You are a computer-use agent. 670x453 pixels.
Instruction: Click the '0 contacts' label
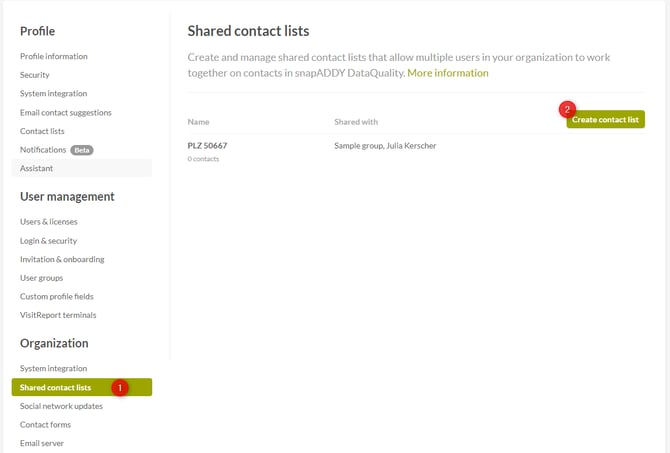point(203,159)
